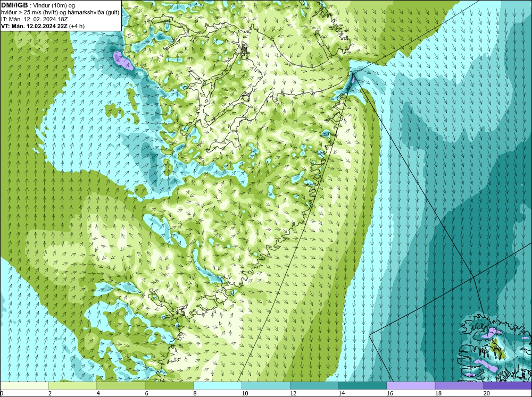
Task: Click the legend scale label '18'
Action: tap(438, 393)
